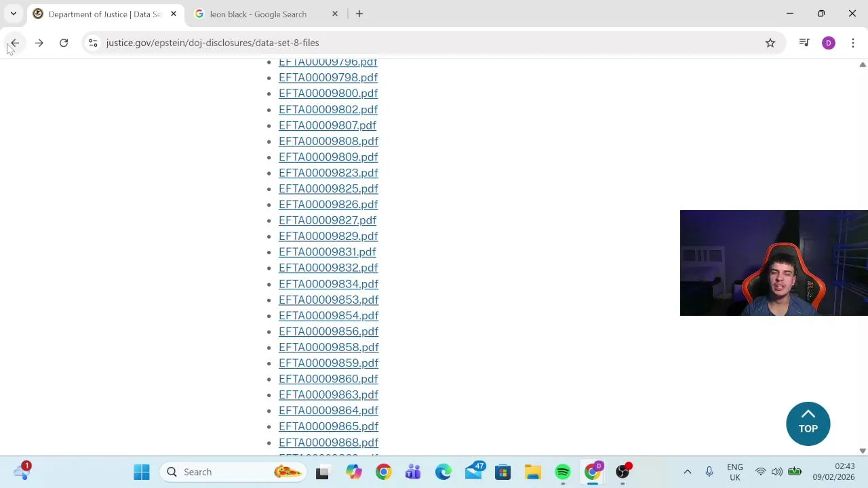
Task: Show hidden system tray icons
Action: [687, 472]
